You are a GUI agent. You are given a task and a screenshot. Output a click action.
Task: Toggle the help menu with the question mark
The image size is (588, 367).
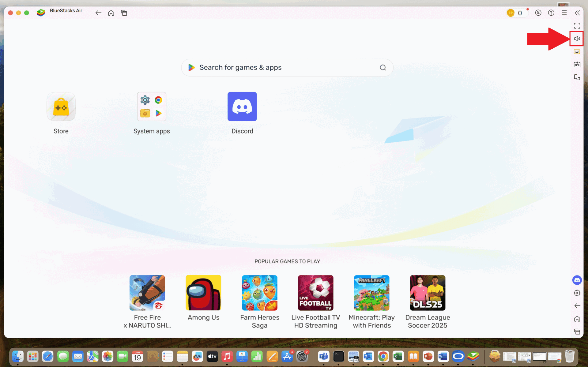pyautogui.click(x=551, y=13)
